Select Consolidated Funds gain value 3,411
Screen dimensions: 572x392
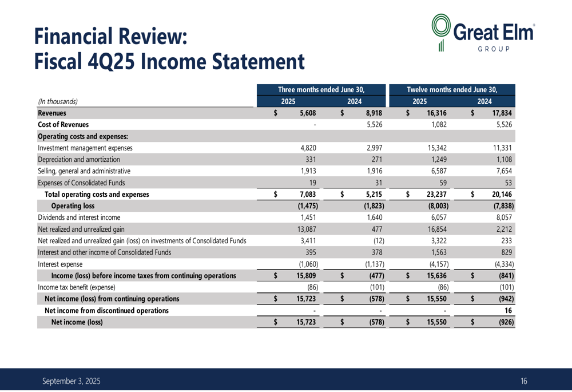coord(308,241)
